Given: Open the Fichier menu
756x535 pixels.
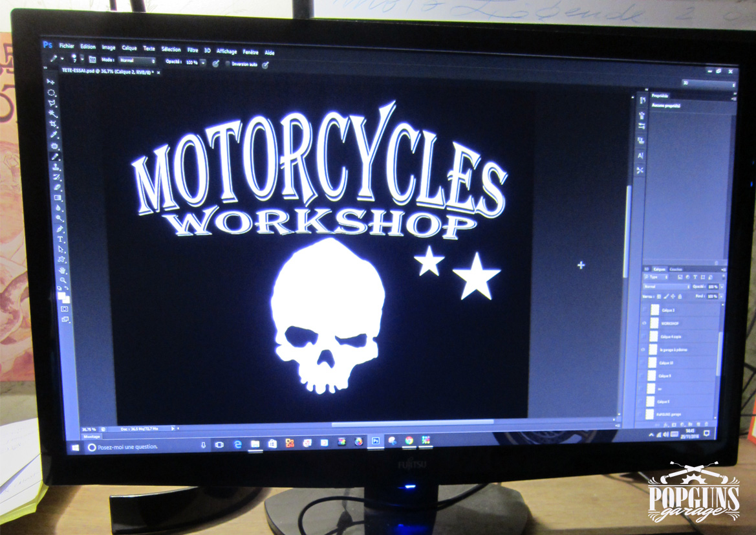Looking at the screenshot, I should [x=67, y=46].
